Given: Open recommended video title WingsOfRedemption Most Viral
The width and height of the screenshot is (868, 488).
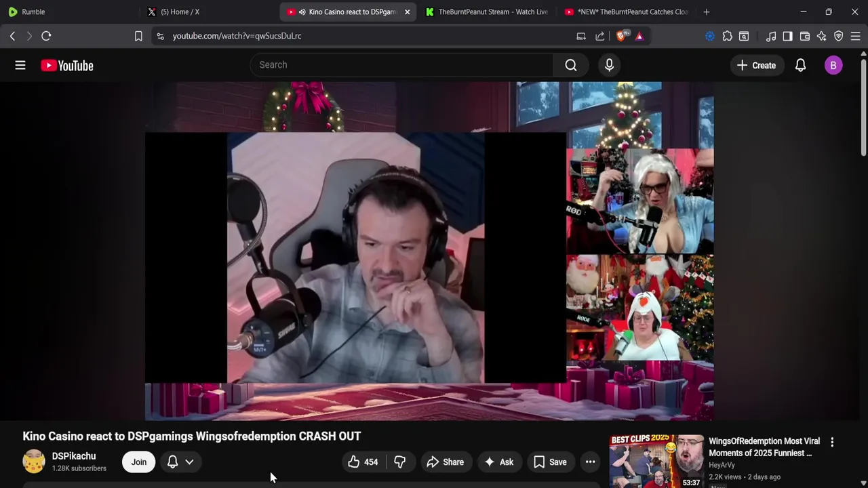Looking at the screenshot, I should click(x=764, y=447).
